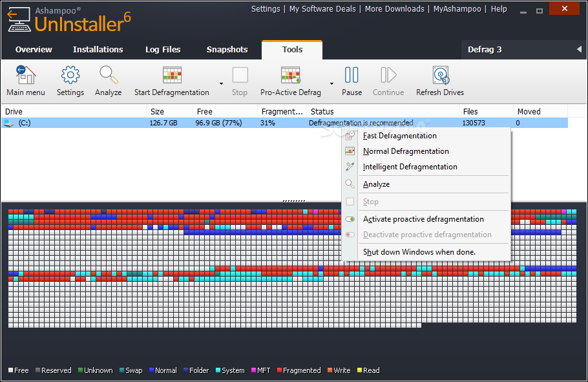Click the MFT legend color swatch
The height and width of the screenshot is (382, 588).
(253, 370)
